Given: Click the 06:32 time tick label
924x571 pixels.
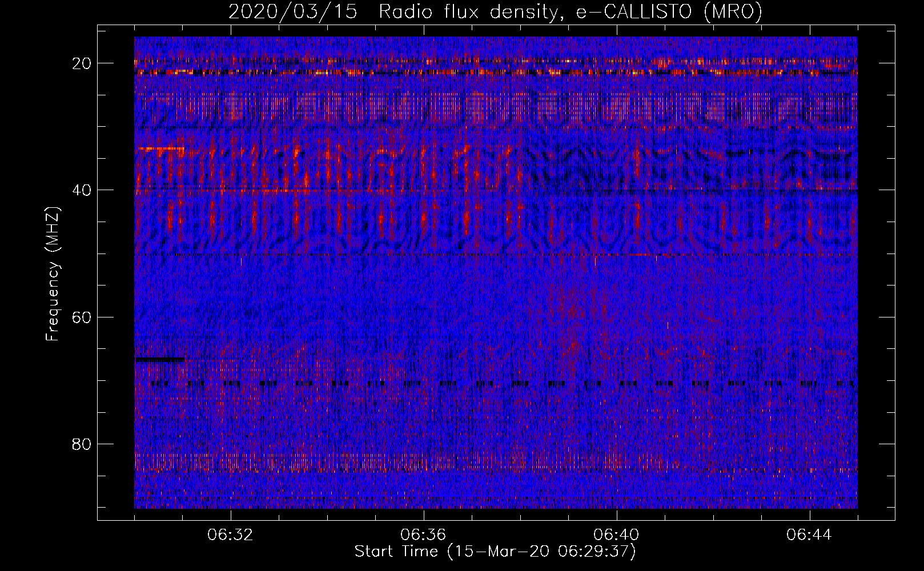Looking at the screenshot, I should tap(230, 535).
